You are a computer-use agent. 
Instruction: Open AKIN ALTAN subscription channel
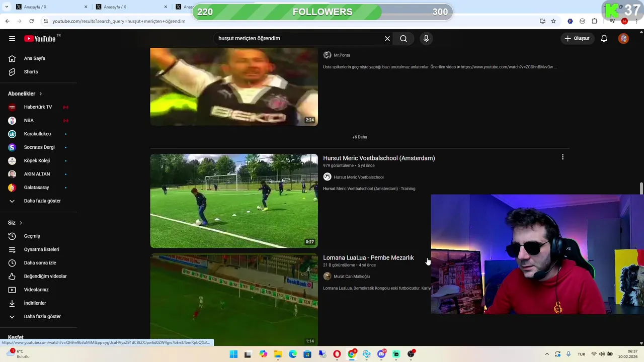coord(38,174)
